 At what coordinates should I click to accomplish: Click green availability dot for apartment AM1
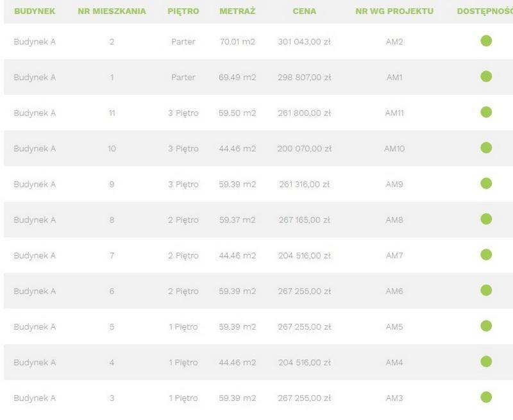tap(486, 76)
